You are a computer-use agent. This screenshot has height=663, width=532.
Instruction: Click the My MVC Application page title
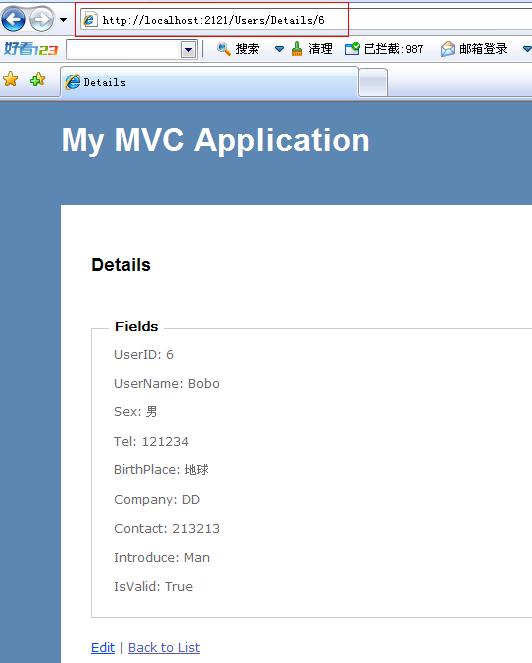216,140
